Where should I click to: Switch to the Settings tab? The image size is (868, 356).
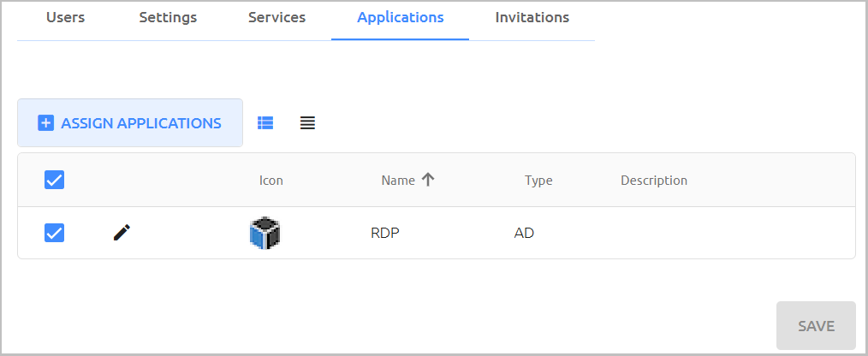(x=168, y=18)
